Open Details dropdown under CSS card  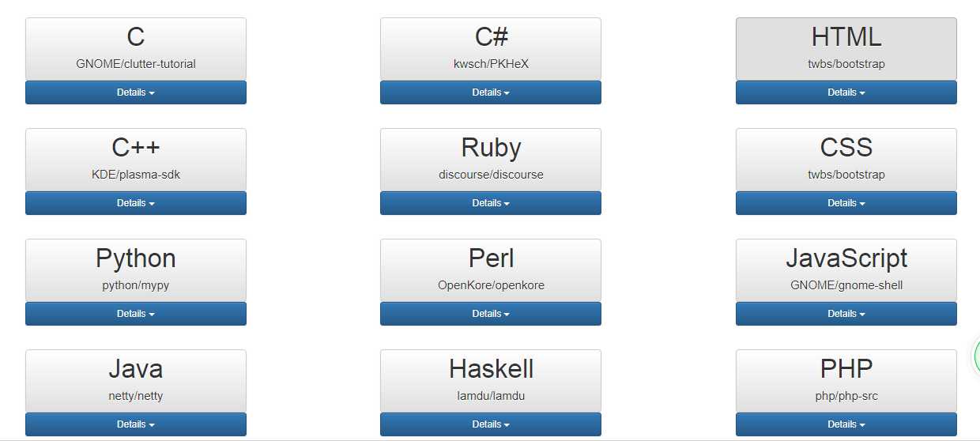pos(846,203)
